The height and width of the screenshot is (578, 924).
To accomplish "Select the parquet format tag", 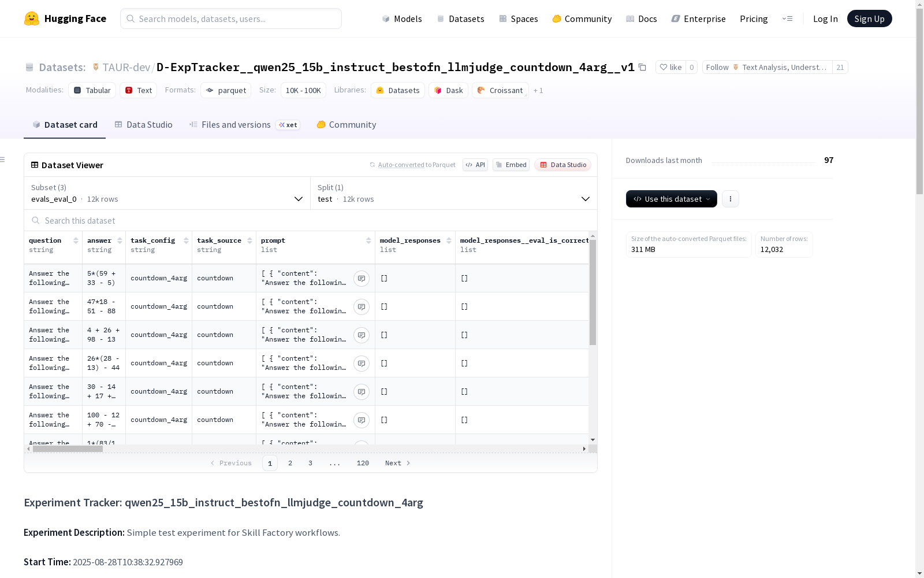I will (x=226, y=90).
